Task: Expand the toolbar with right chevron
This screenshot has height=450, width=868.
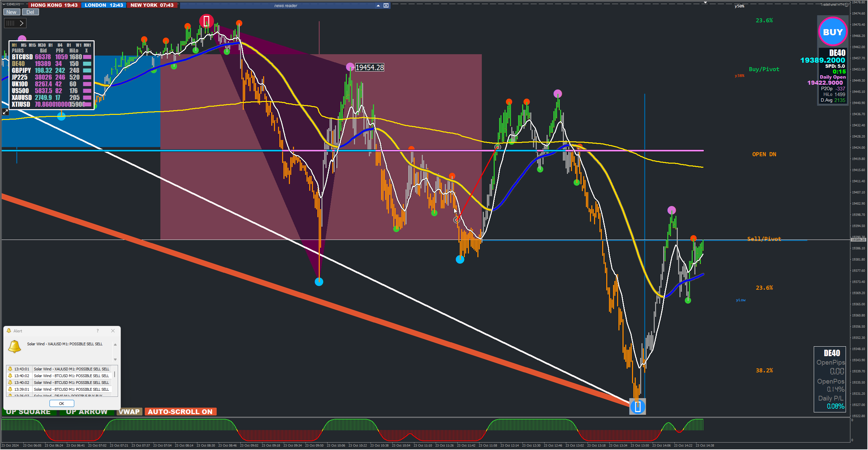Action: pyautogui.click(x=21, y=23)
